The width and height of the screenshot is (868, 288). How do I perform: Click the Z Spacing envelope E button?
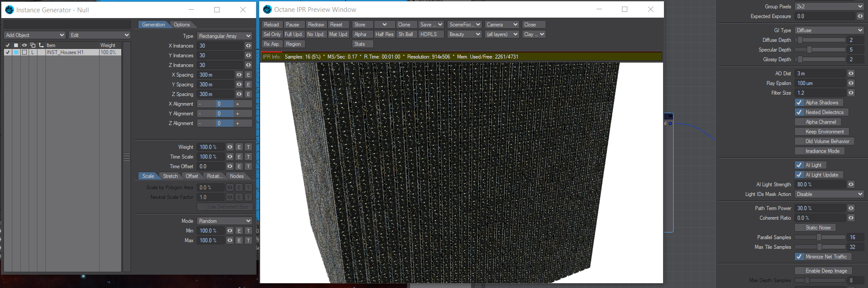248,94
